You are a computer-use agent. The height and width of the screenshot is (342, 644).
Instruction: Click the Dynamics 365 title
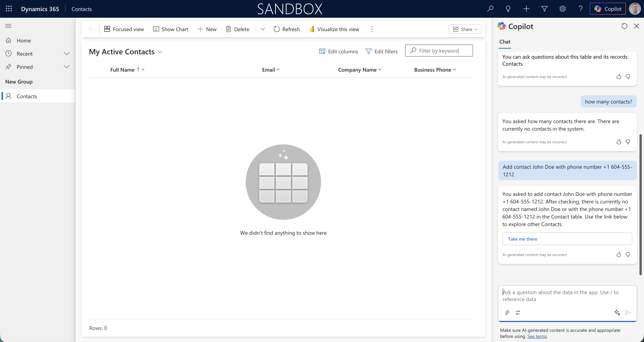tap(40, 9)
